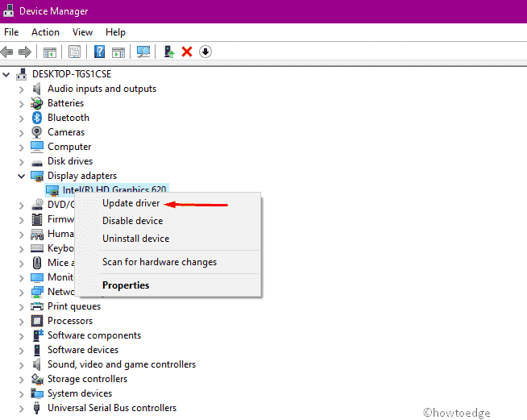
Task: Click the Computer monitor icon
Action: tap(37, 147)
